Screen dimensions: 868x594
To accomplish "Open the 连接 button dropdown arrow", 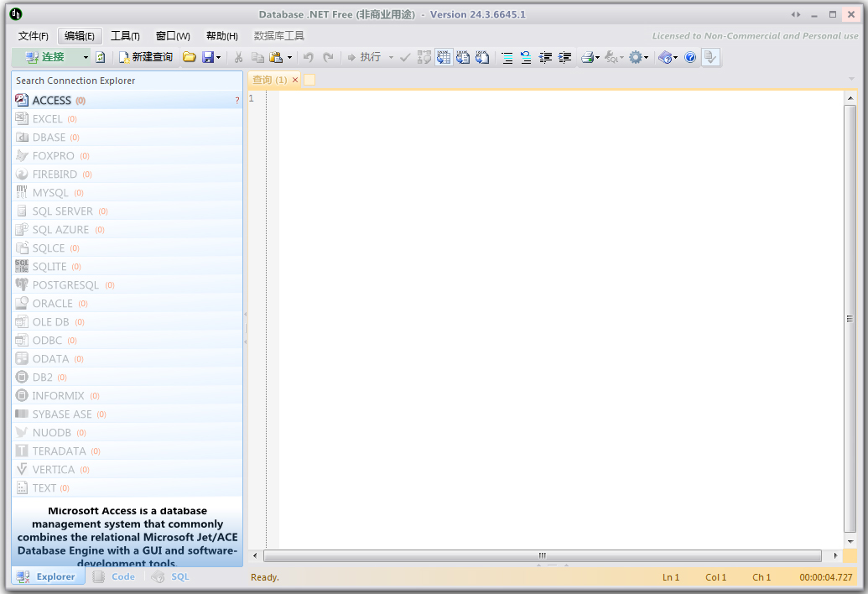I will pyautogui.click(x=86, y=57).
